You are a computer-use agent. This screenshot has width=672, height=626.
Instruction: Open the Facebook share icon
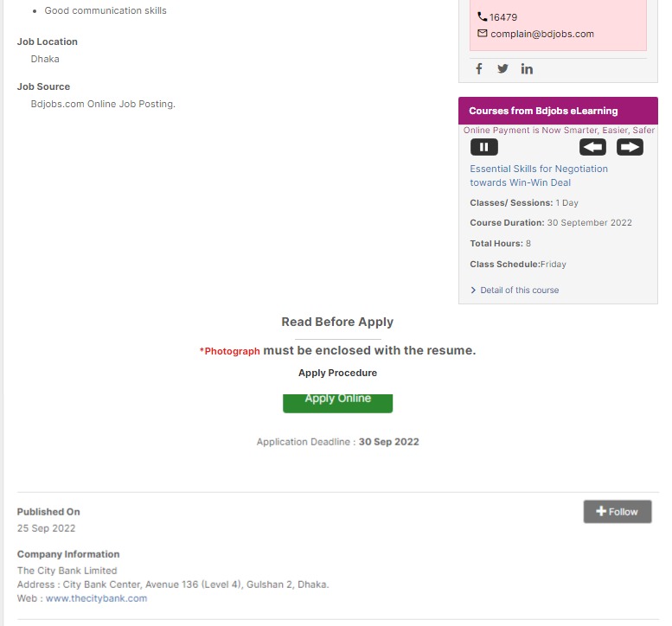pos(479,68)
